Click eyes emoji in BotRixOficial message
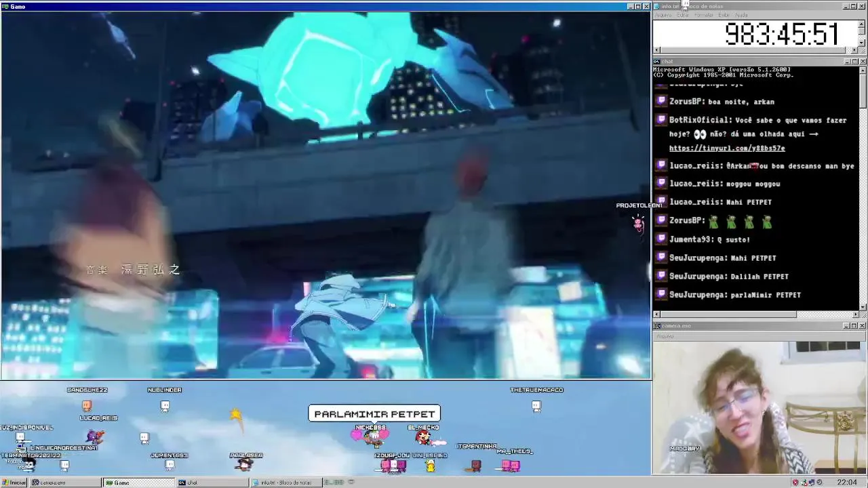This screenshot has width=868, height=488. [700, 134]
